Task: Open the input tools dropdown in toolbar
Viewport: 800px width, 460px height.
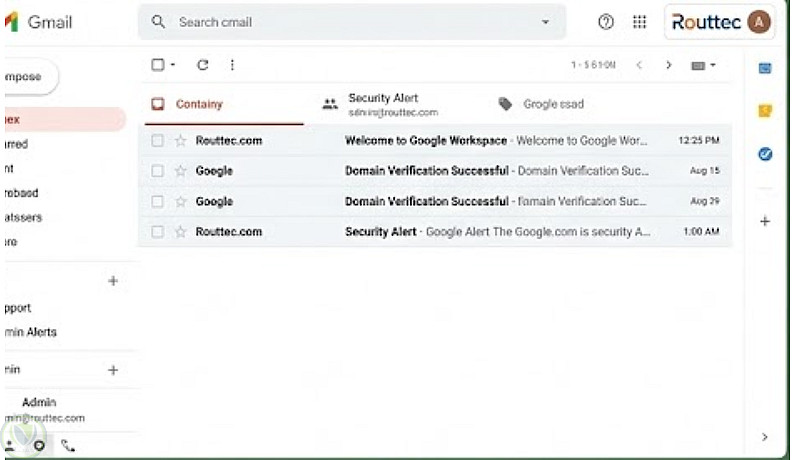Action: 704,65
